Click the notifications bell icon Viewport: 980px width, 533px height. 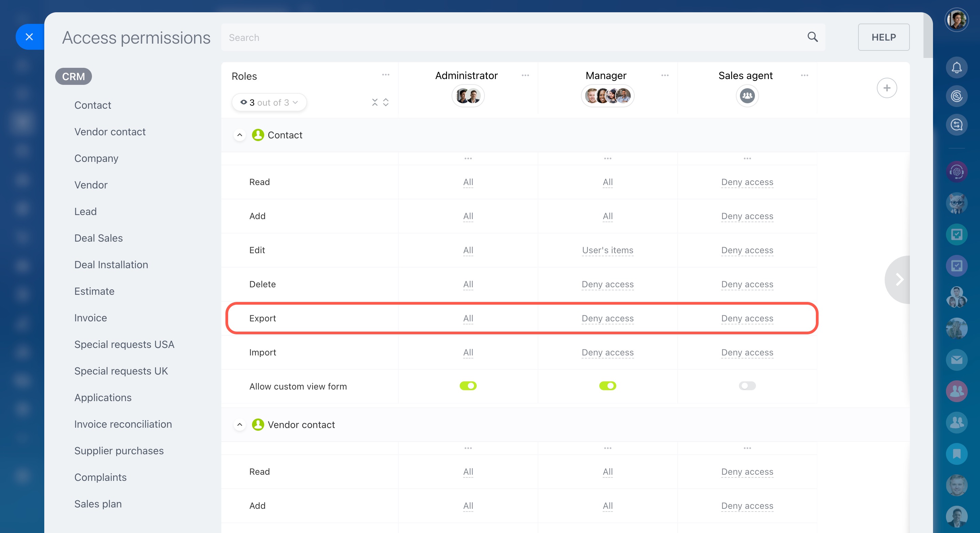tap(957, 68)
